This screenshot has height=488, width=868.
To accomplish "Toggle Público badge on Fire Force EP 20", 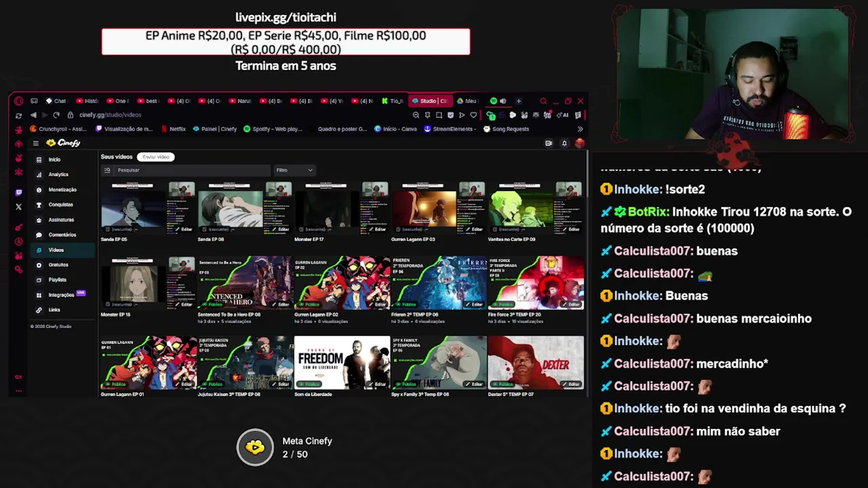I will (503, 304).
